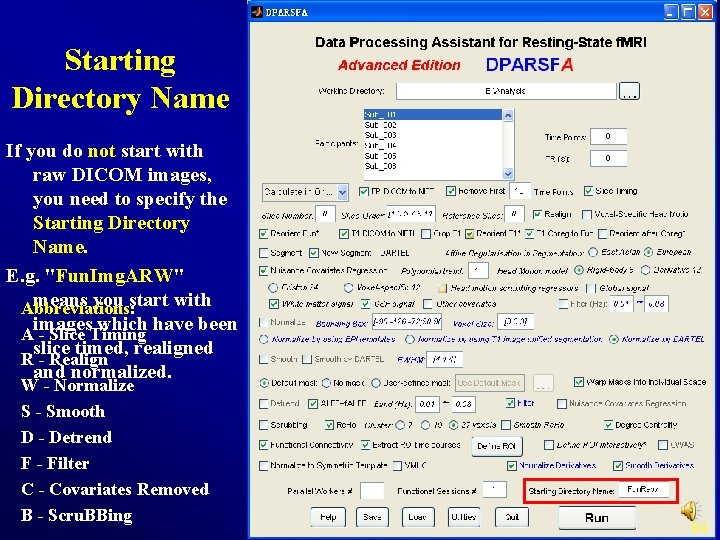The image size is (720, 540).
Task: Select Normalize by DARTEL radio button
Action: tap(613, 339)
